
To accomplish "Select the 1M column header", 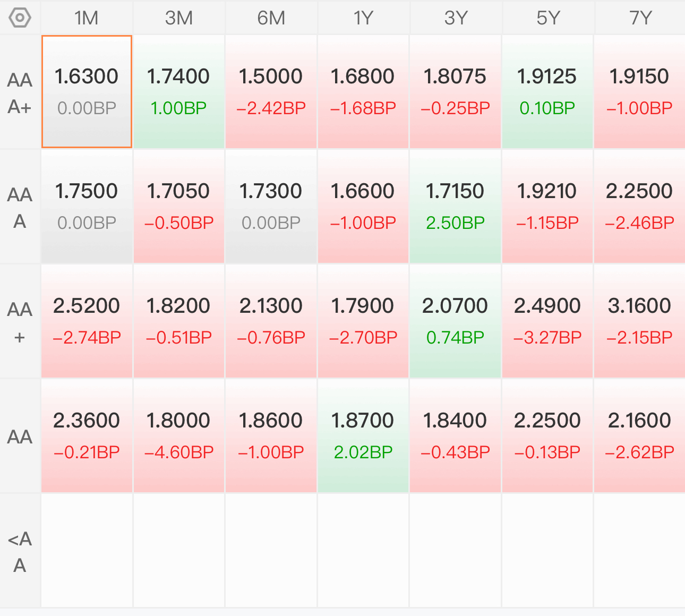I will click(87, 18).
